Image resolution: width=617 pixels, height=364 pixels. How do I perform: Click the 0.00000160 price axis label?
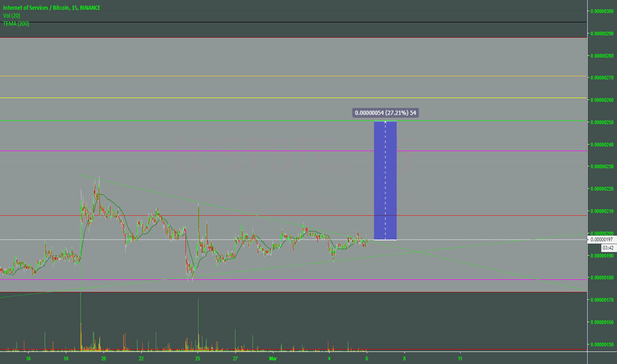pos(602,322)
